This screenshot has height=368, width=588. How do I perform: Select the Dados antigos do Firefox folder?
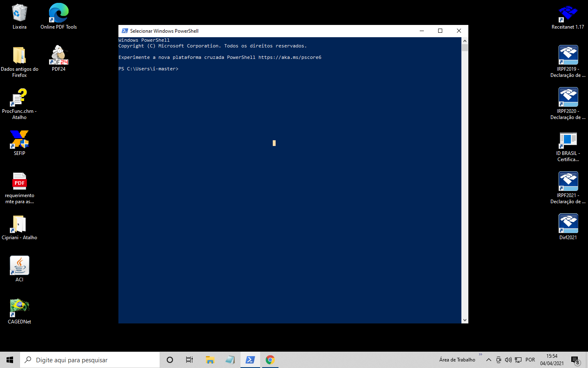coord(19,61)
